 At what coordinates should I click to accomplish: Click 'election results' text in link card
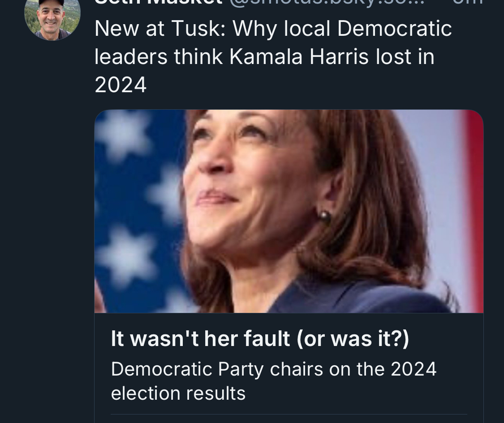[x=178, y=393]
